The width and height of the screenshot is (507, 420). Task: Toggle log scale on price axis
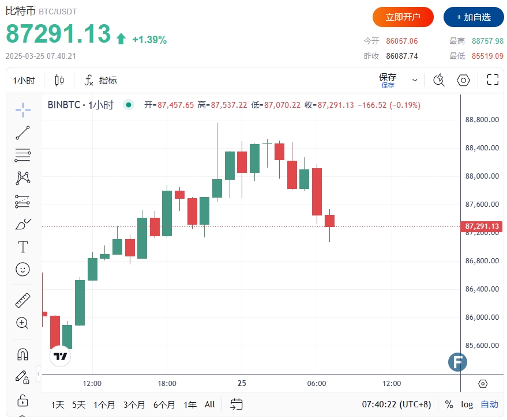point(467,404)
